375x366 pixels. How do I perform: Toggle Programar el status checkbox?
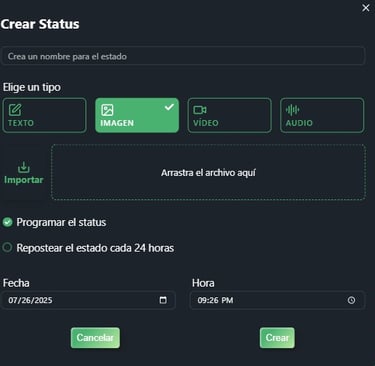pos(7,222)
